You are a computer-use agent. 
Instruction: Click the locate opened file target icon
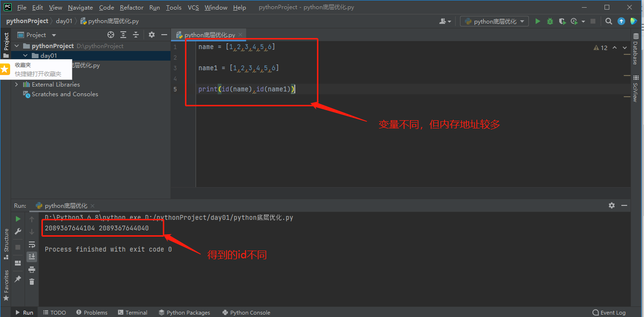pos(111,35)
